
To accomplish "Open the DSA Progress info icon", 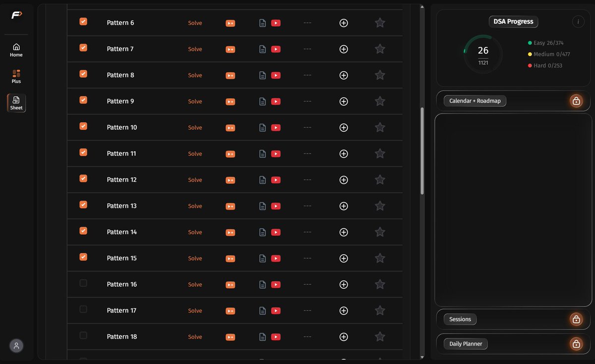I will pyautogui.click(x=578, y=22).
